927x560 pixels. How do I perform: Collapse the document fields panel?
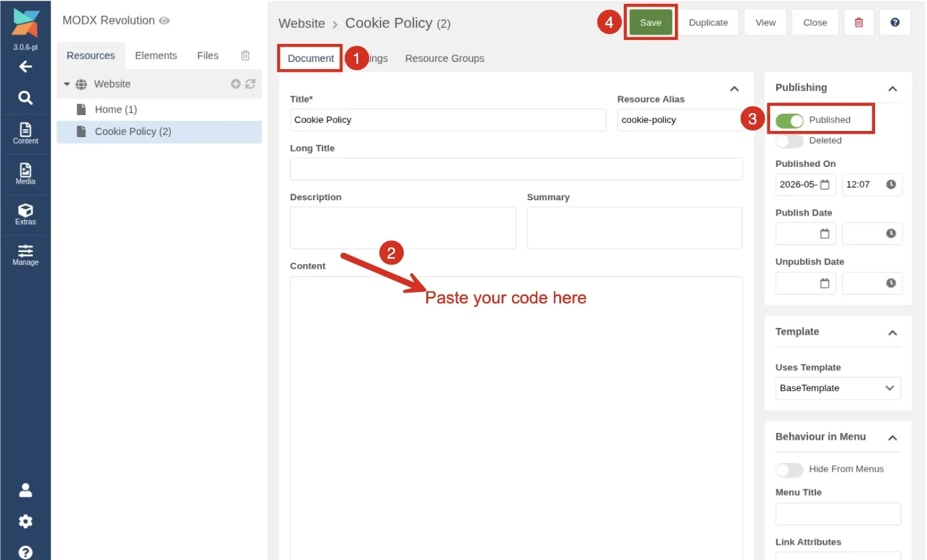[734, 88]
